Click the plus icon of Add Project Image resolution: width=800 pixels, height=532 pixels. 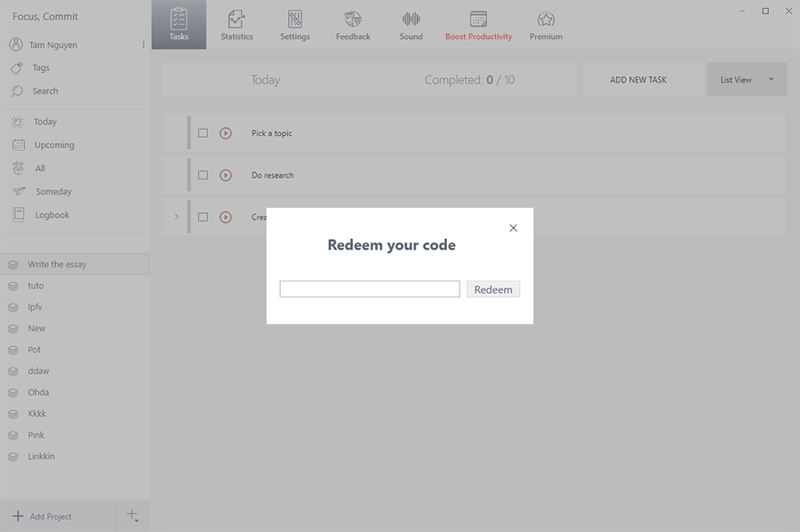point(18,516)
